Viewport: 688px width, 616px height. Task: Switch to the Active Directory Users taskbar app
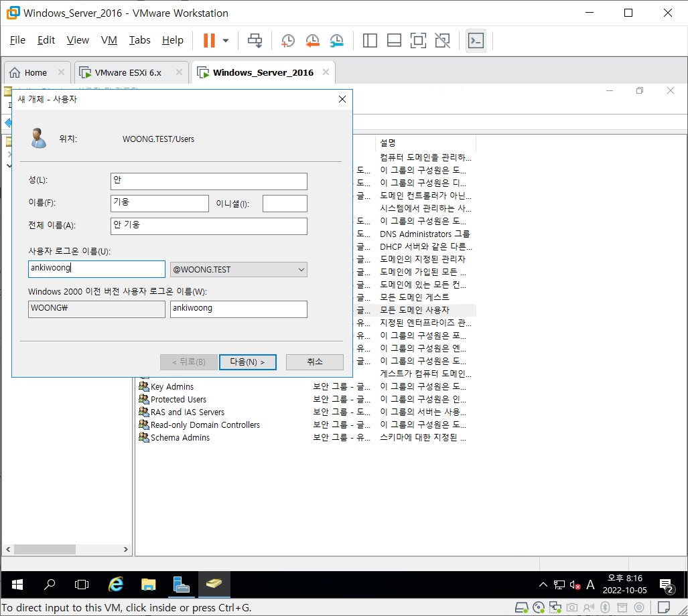[x=214, y=585]
